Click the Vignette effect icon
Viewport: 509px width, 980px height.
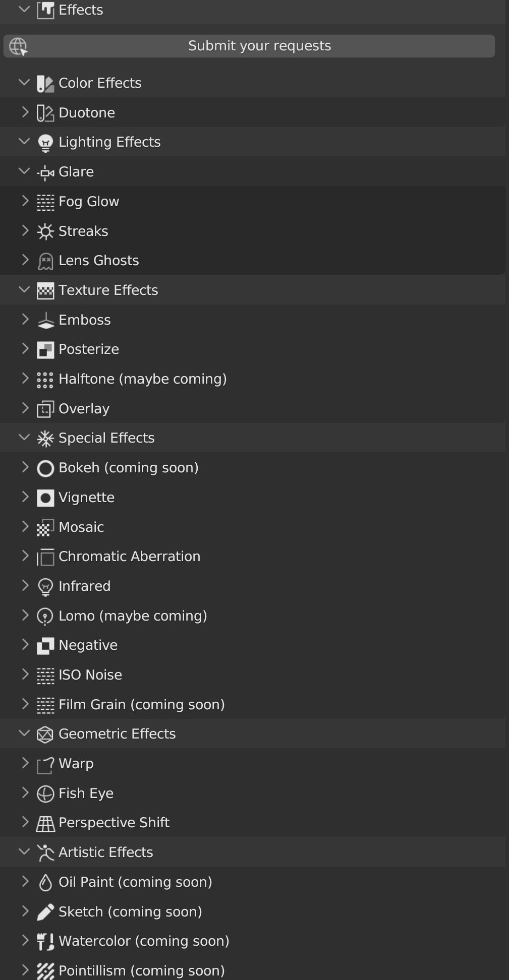click(45, 497)
